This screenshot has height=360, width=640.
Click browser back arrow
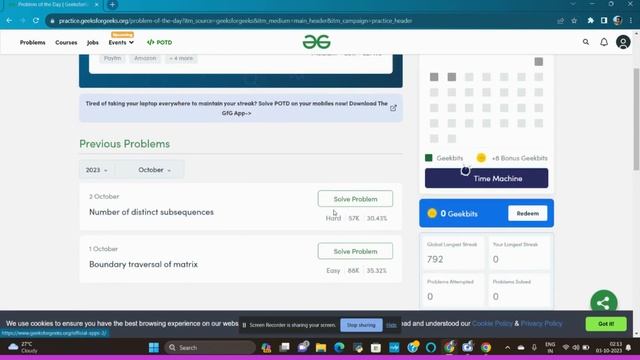pos(9,20)
